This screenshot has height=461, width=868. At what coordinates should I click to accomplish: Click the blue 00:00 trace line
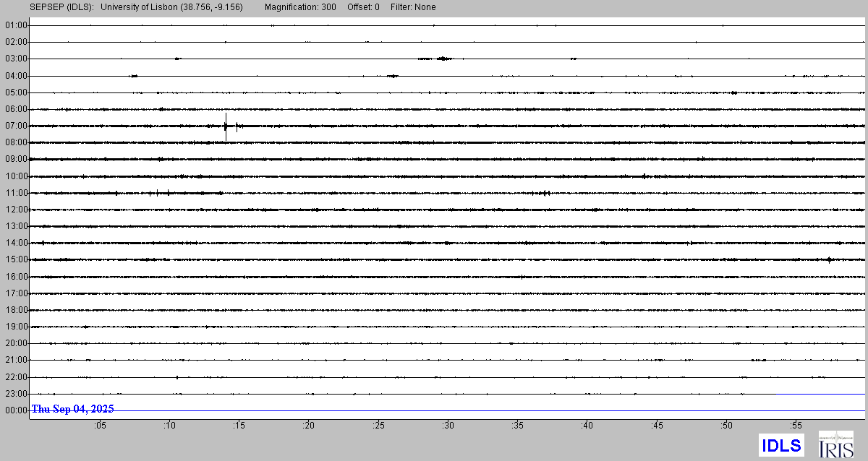point(506,410)
